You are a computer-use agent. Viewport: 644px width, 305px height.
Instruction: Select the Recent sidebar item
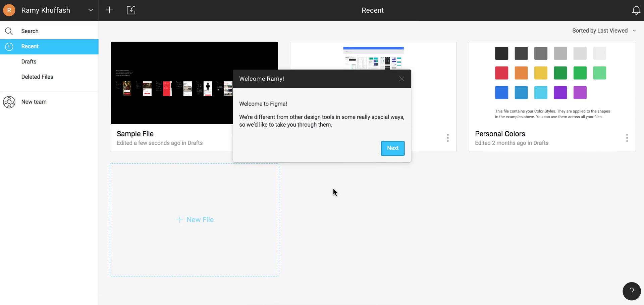click(30, 46)
